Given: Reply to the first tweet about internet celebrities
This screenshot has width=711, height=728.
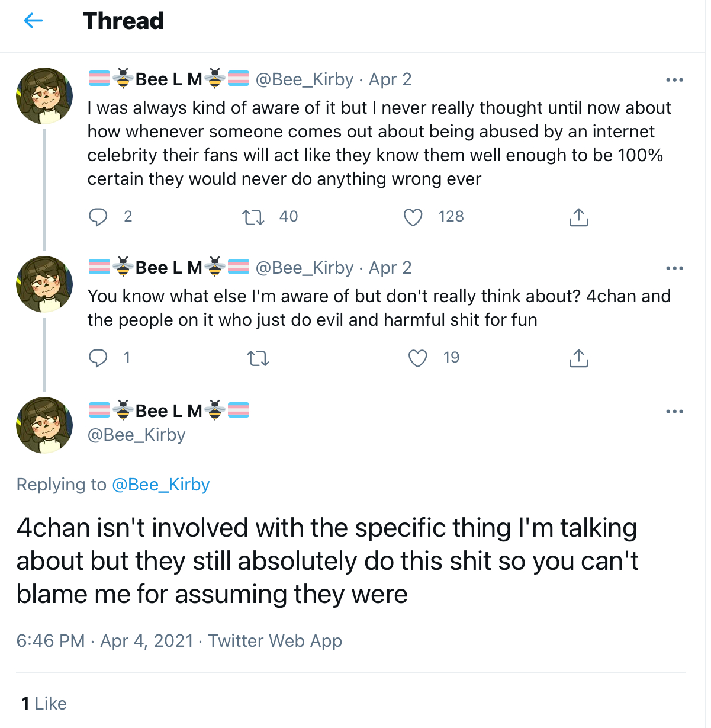Looking at the screenshot, I should click(98, 217).
